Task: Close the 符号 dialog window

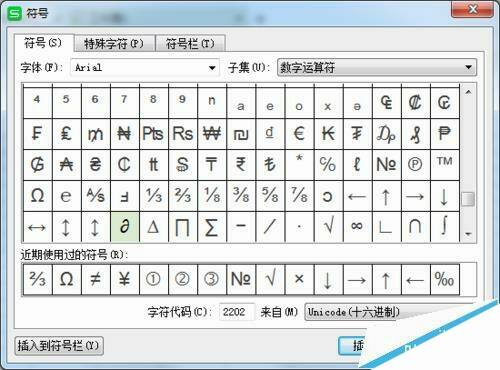Action: click(x=472, y=9)
